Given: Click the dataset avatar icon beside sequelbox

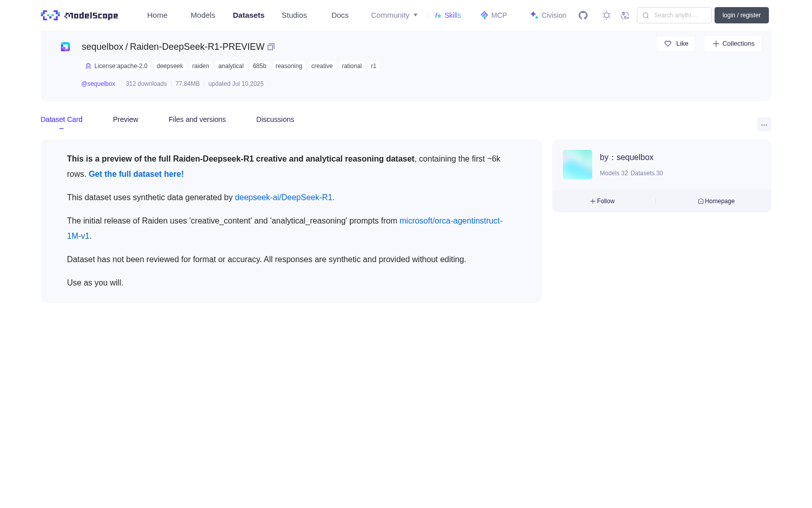Looking at the screenshot, I should point(65,47).
